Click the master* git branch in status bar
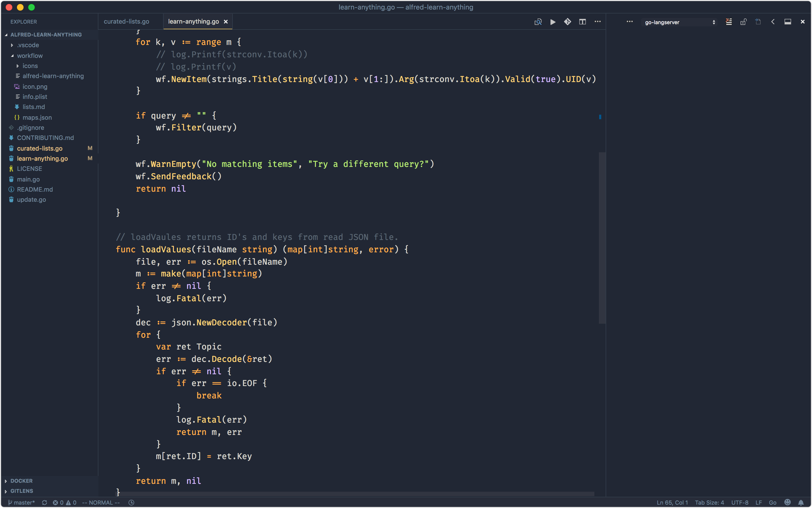The height and width of the screenshot is (508, 812). pos(22,503)
